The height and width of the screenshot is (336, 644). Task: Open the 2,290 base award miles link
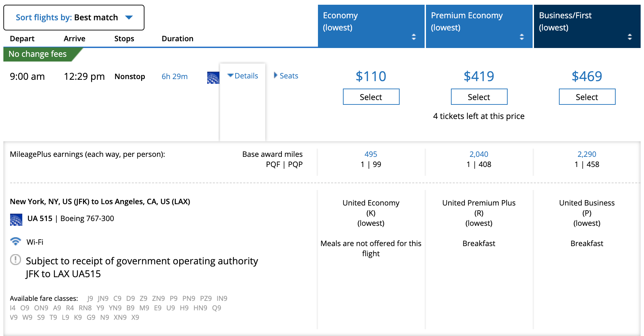click(587, 154)
